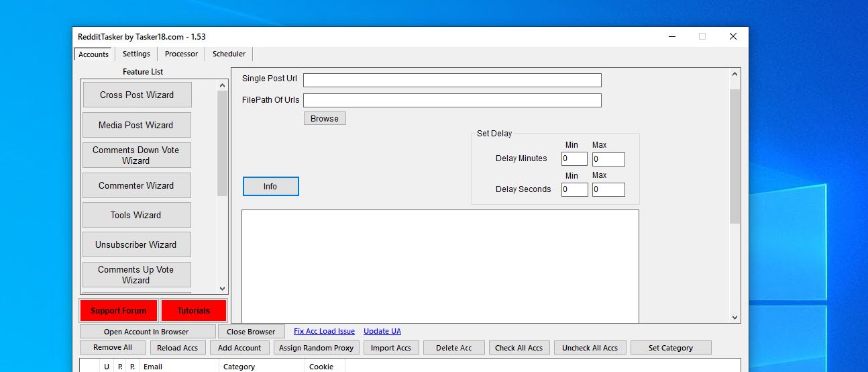The width and height of the screenshot is (868, 372).
Task: Click Assign Random Proxy
Action: pyautogui.click(x=316, y=348)
